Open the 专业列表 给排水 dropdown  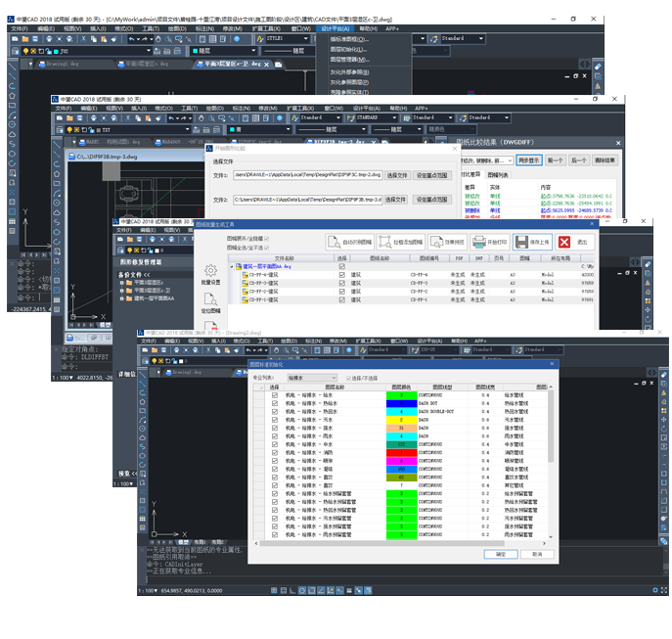pos(311,377)
